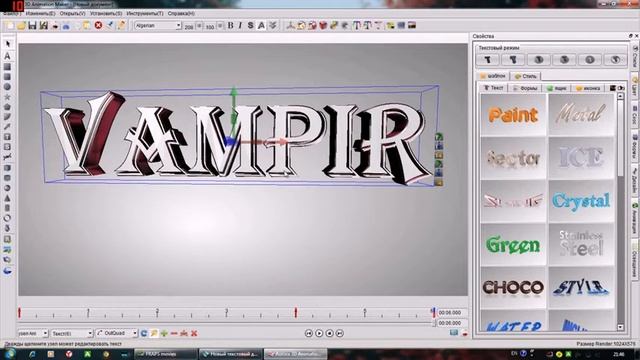Select the arrow pointer tool
Screen dimensions: 640x360
(7, 44)
